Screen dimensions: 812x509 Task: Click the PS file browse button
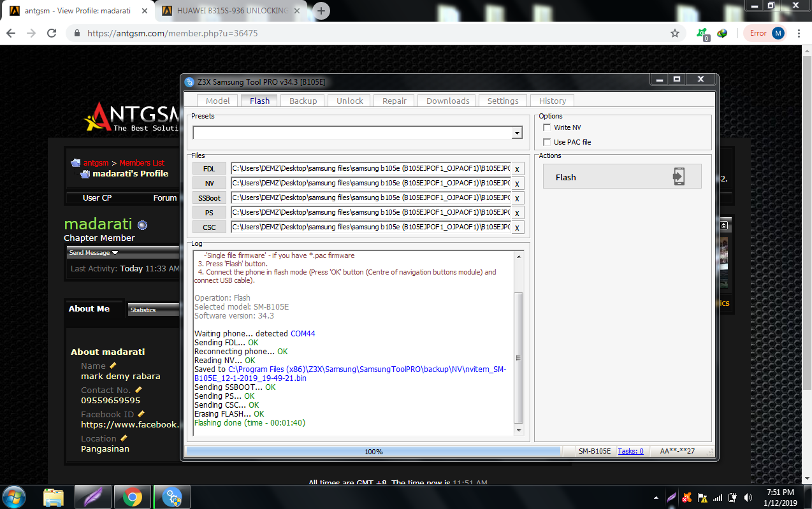(209, 213)
